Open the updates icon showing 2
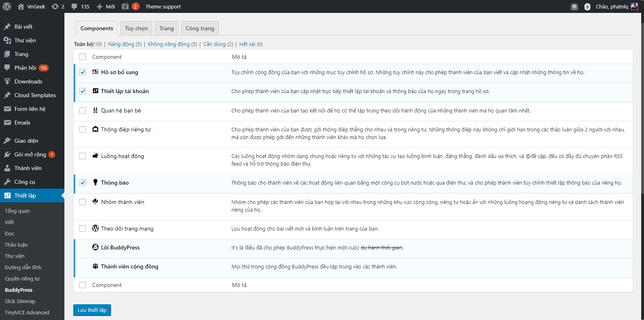This screenshot has height=320, width=644. tap(55, 6)
